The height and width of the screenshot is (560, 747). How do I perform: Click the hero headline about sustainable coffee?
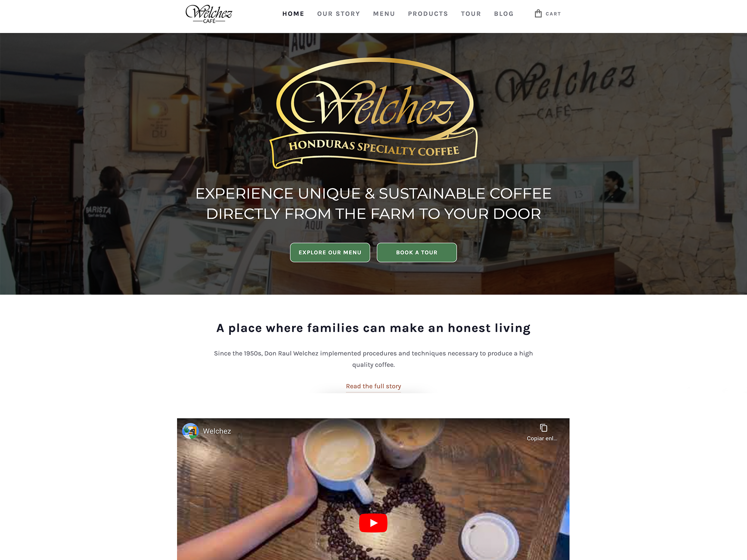pyautogui.click(x=373, y=203)
